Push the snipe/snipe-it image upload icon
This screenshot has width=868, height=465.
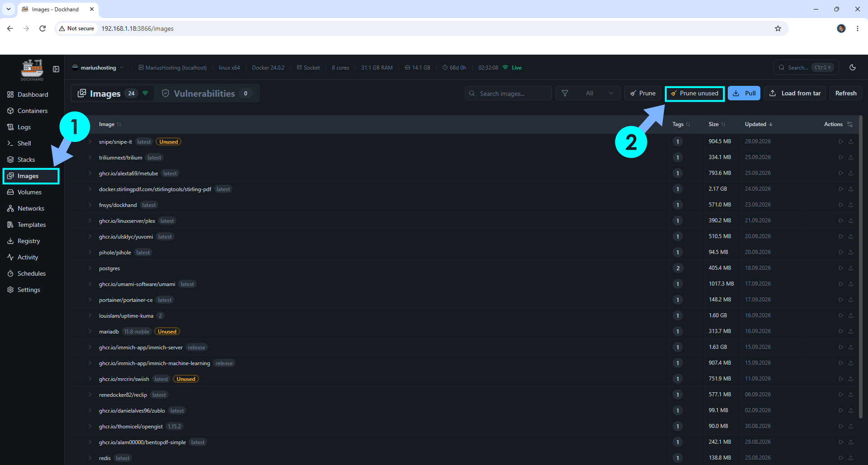coord(851,141)
